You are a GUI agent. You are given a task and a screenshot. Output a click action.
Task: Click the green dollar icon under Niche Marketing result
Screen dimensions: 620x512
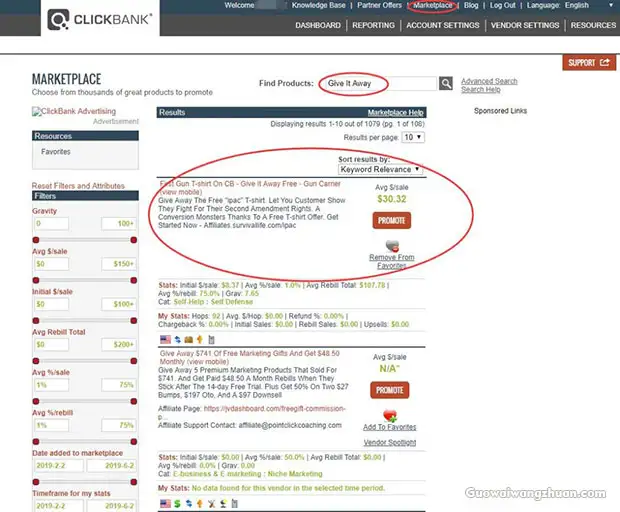pos(177,503)
